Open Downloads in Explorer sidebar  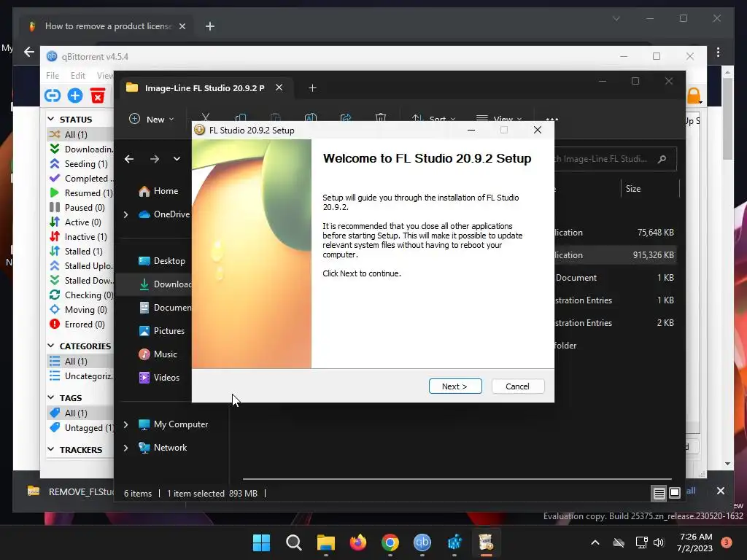(x=164, y=284)
